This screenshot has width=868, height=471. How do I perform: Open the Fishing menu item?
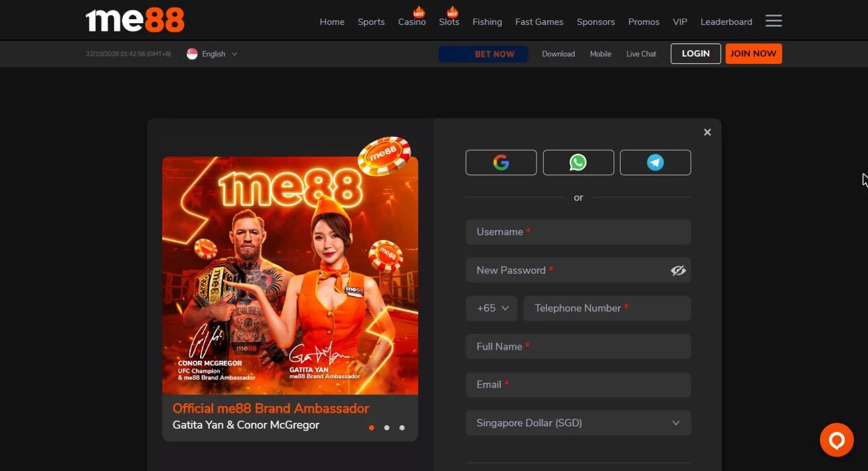(487, 22)
